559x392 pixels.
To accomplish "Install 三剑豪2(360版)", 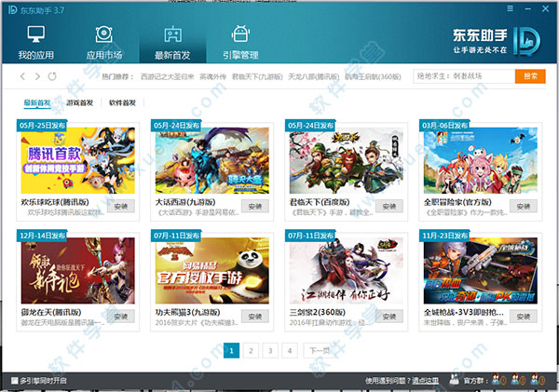I will (x=389, y=317).
